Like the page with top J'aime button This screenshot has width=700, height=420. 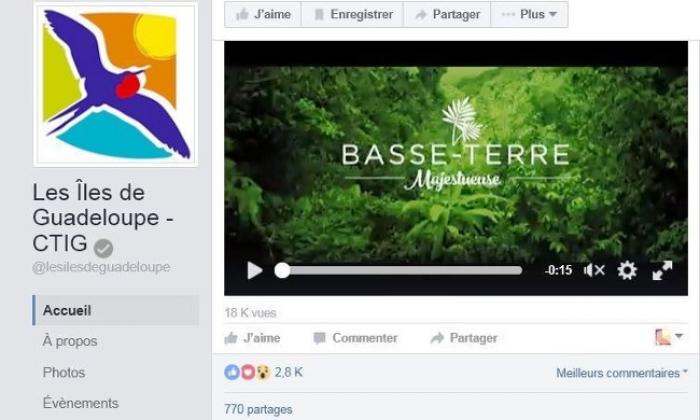(263, 14)
